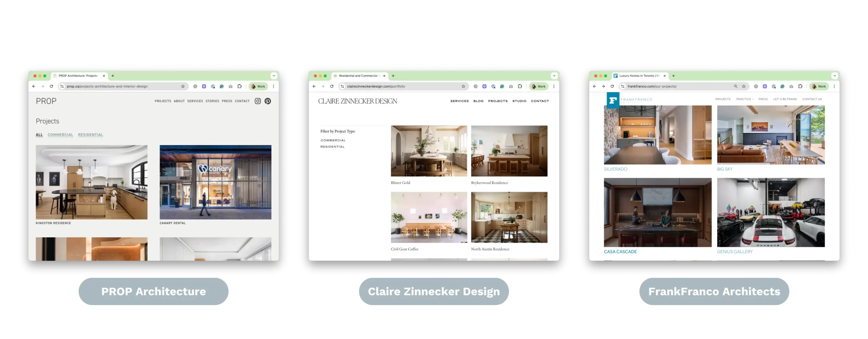The height and width of the screenshot is (339, 868).
Task: Click the Instagram icon on PROP site
Action: (258, 101)
